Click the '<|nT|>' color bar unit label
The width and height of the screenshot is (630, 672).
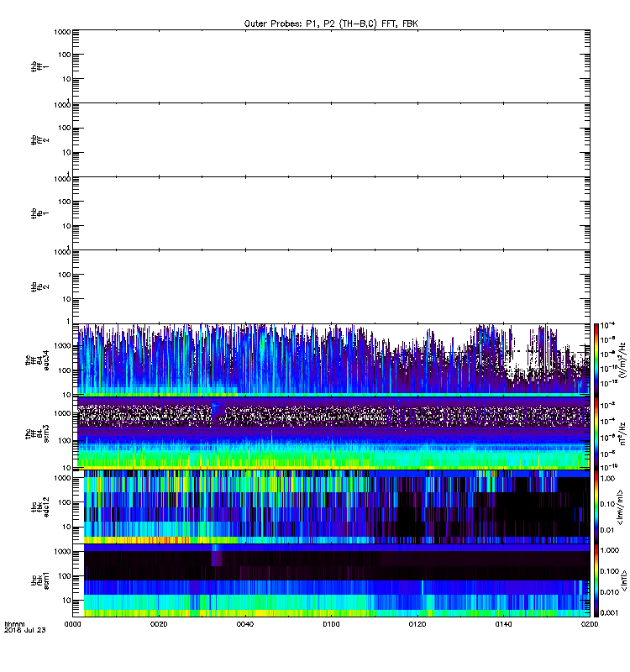coord(624,581)
